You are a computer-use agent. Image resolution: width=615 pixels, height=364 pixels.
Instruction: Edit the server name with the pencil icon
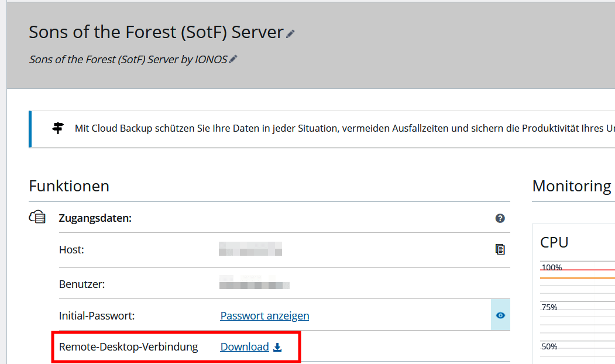(x=290, y=33)
